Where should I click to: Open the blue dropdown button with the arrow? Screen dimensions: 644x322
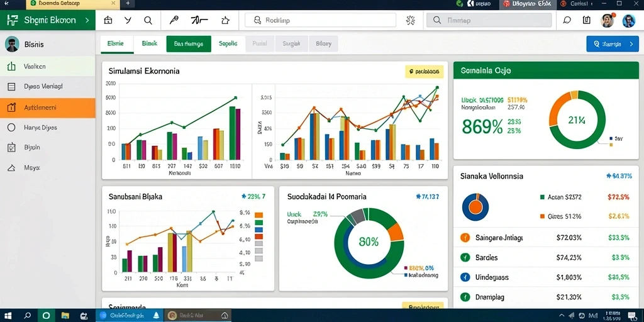coord(613,44)
